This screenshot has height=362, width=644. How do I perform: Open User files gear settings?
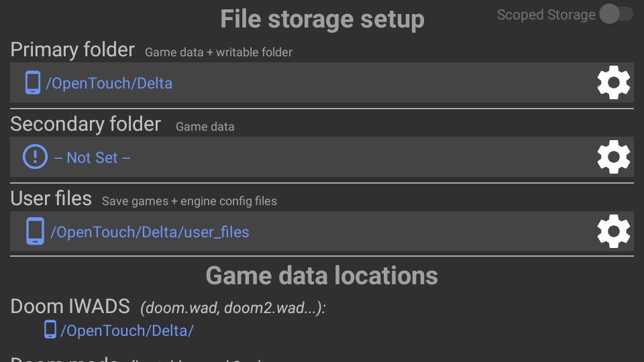coord(614,231)
